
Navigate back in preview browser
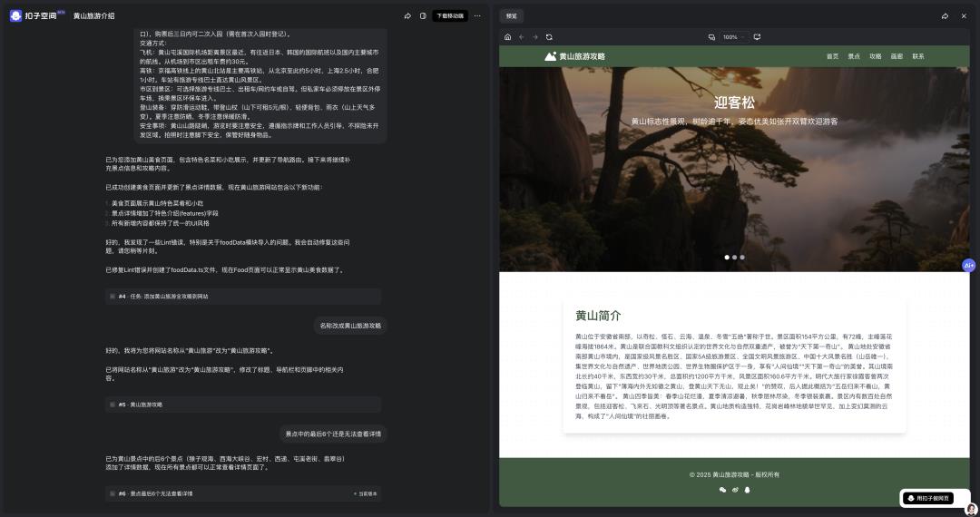click(x=521, y=37)
